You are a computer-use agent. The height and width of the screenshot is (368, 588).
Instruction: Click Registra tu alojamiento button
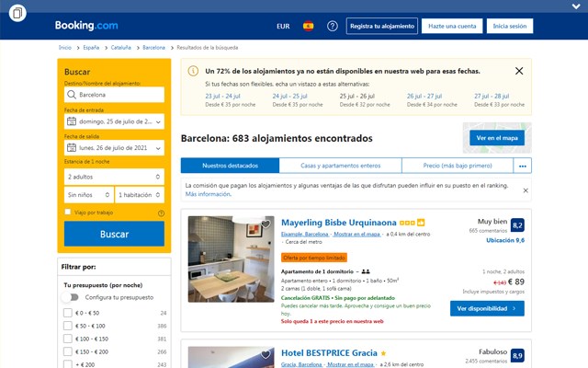382,26
